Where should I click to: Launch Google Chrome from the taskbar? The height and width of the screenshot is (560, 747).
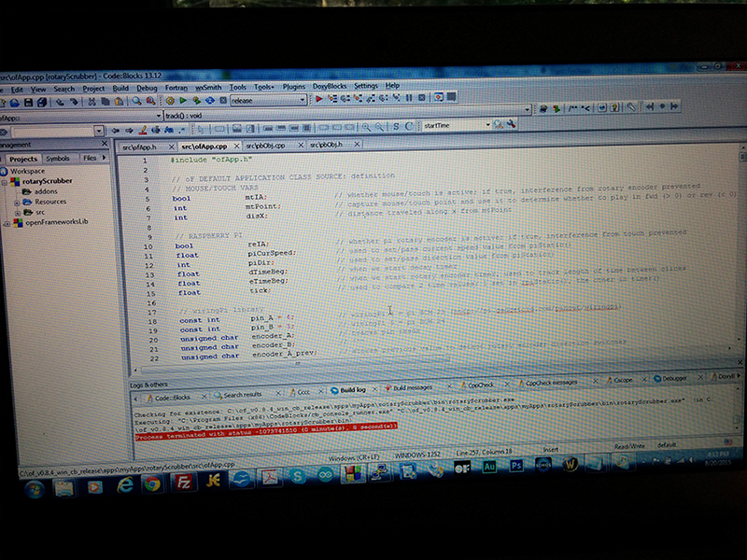click(x=153, y=485)
